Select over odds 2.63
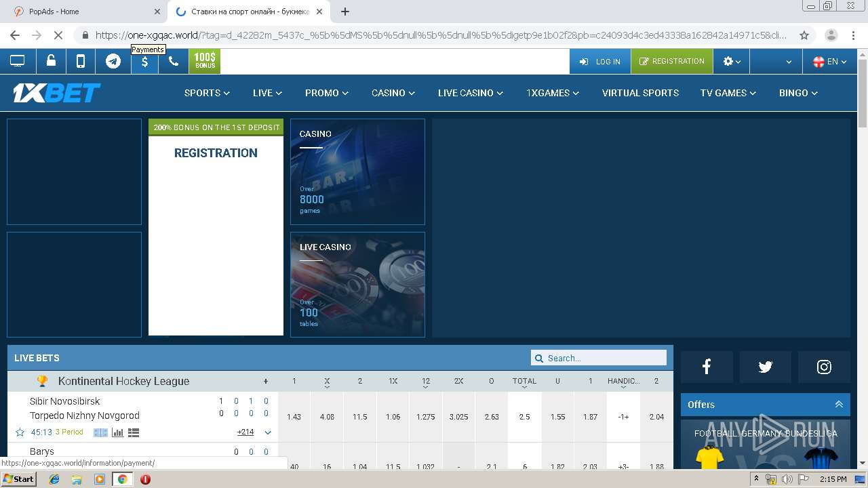868x488 pixels. pos(492,417)
